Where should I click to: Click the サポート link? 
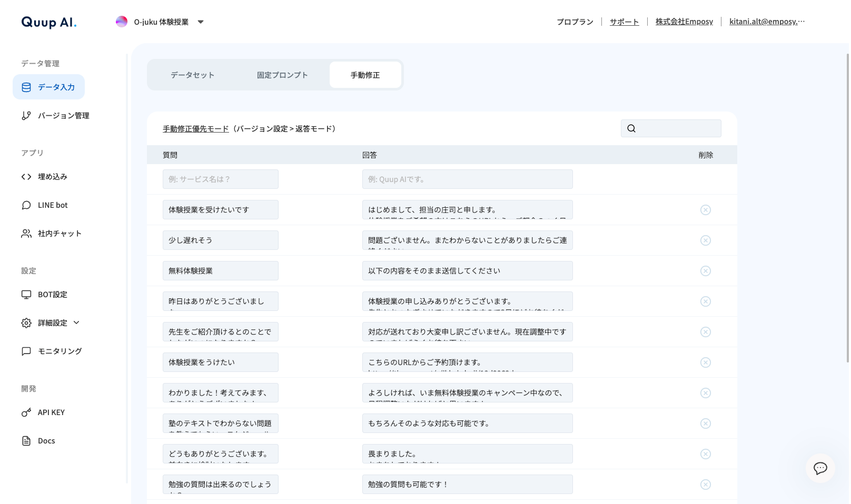click(x=624, y=22)
